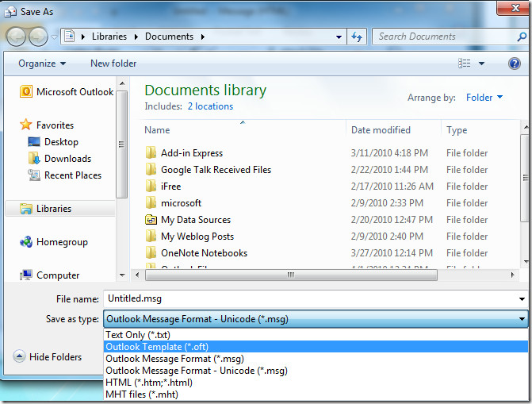
Task: Select the text 'Add-in Express'
Action: click(x=192, y=153)
